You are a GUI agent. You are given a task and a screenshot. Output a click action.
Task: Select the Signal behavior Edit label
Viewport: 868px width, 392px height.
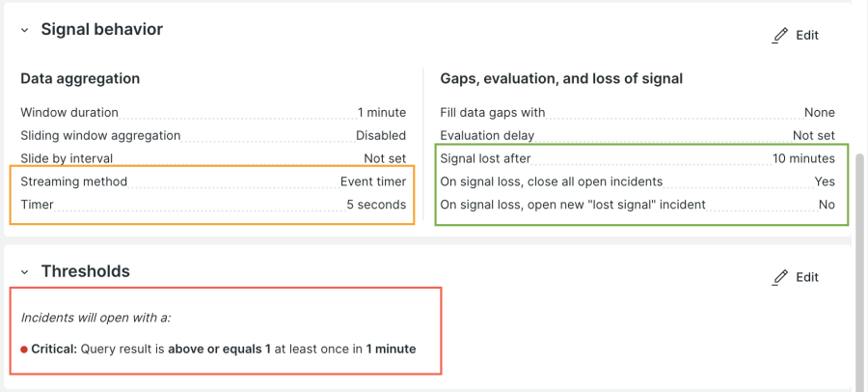807,36
